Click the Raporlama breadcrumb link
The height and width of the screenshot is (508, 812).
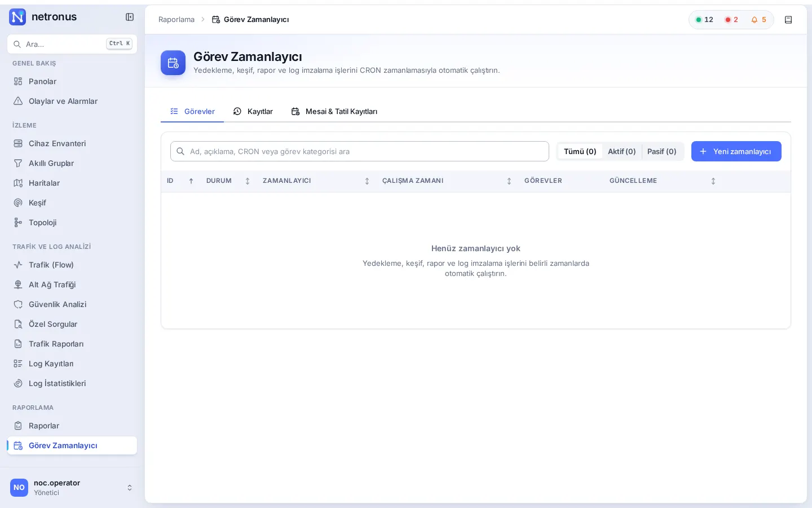(x=176, y=20)
